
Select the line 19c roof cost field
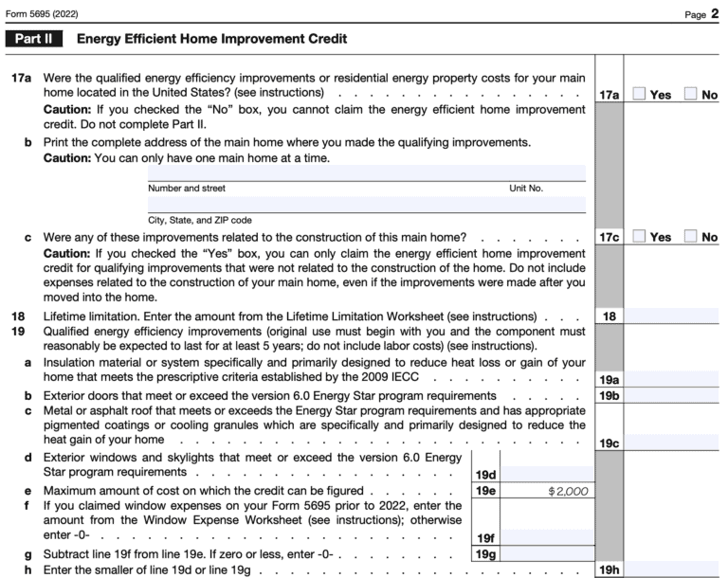coord(672,442)
